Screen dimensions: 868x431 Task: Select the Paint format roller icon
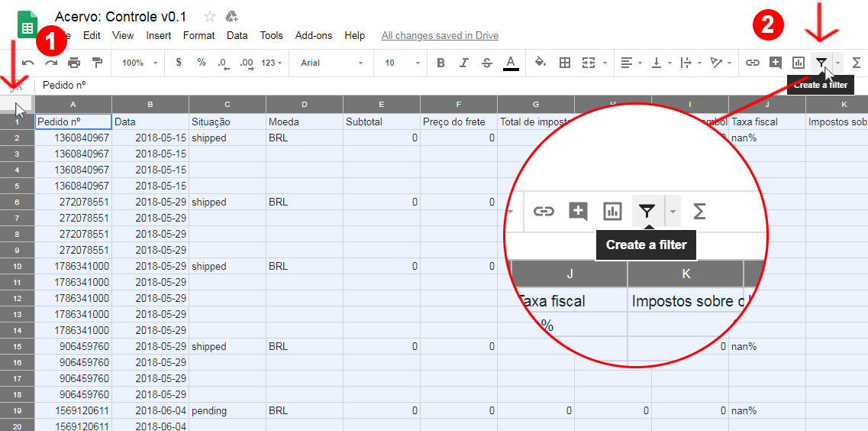pos(97,63)
